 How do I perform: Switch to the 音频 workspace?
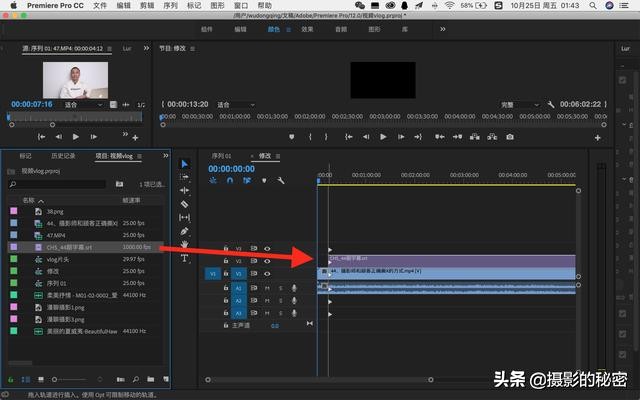341,29
